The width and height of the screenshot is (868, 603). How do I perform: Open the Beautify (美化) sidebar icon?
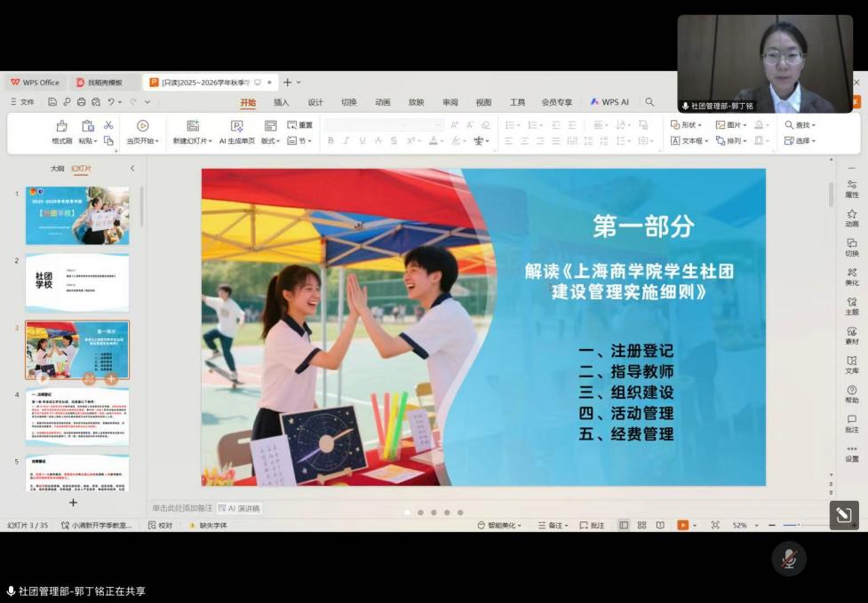851,277
